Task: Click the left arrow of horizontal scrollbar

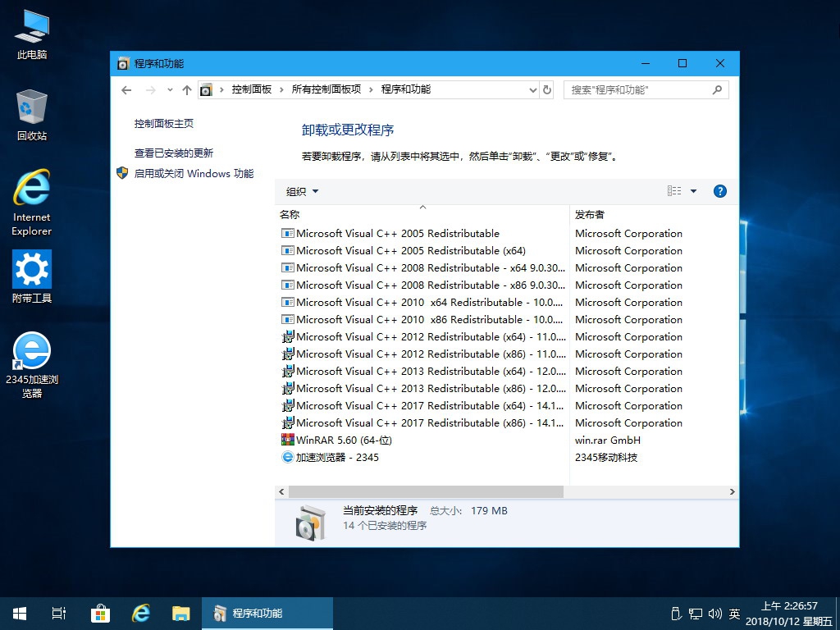Action: tap(282, 492)
